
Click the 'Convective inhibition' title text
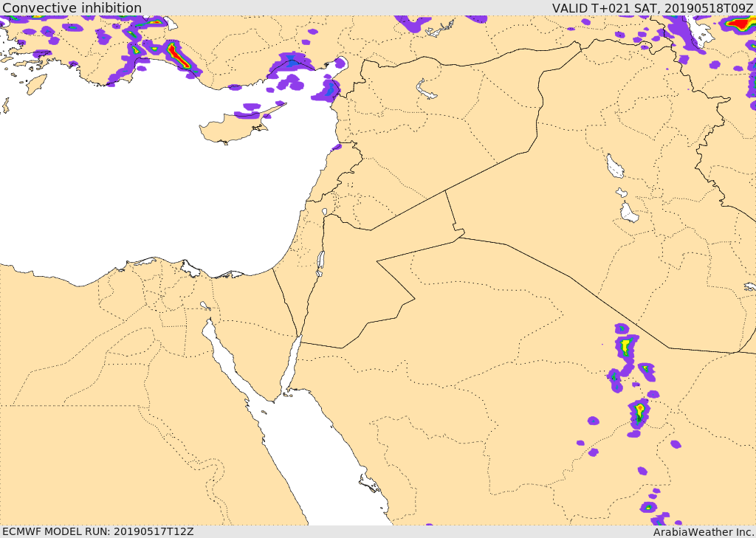coord(72,8)
